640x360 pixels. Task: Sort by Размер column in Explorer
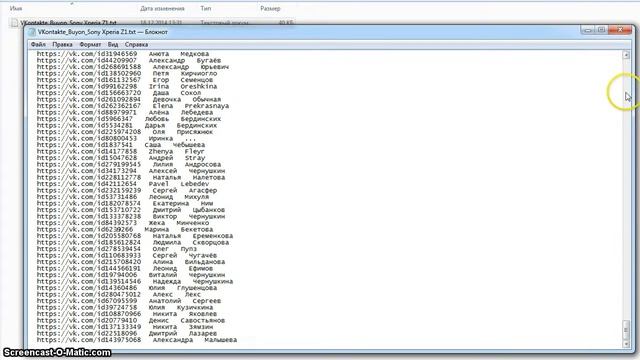click(x=270, y=9)
